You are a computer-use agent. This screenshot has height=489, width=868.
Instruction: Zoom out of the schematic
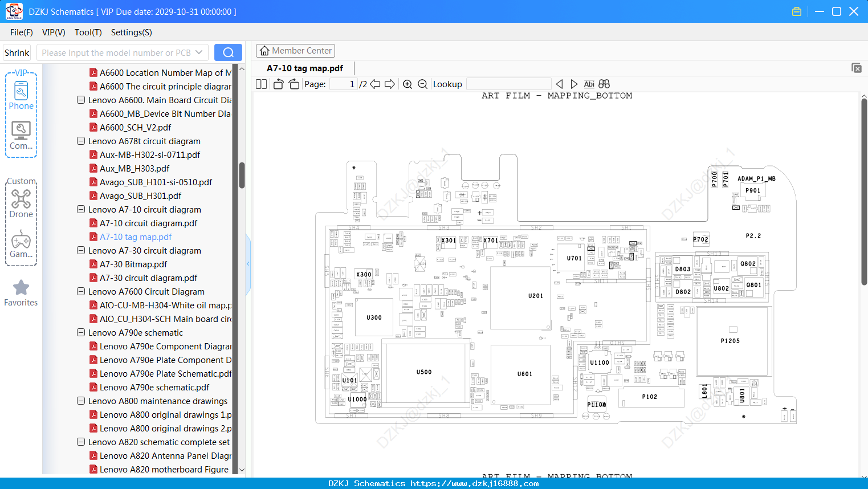tap(422, 84)
